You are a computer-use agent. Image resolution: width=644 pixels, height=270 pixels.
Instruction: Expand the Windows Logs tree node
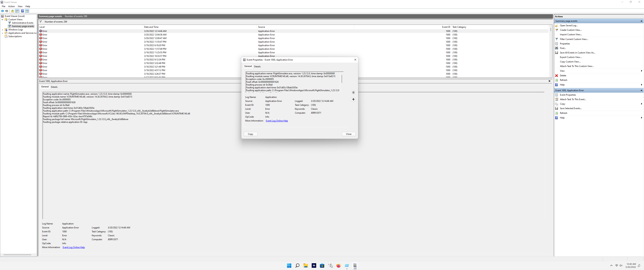2,30
